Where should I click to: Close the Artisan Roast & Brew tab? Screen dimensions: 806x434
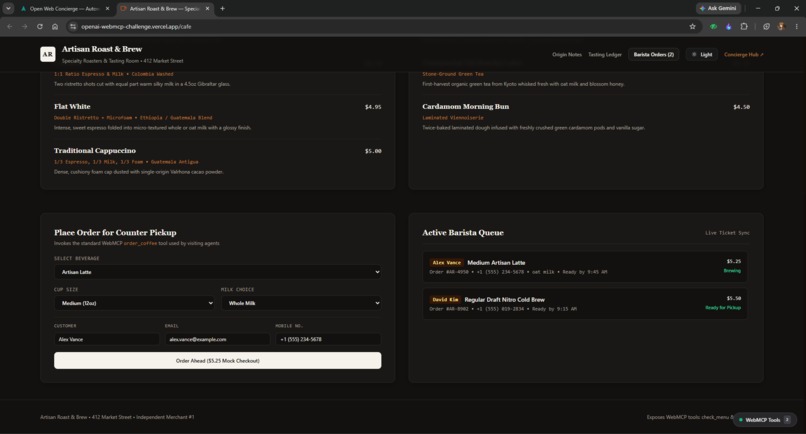(207, 8)
